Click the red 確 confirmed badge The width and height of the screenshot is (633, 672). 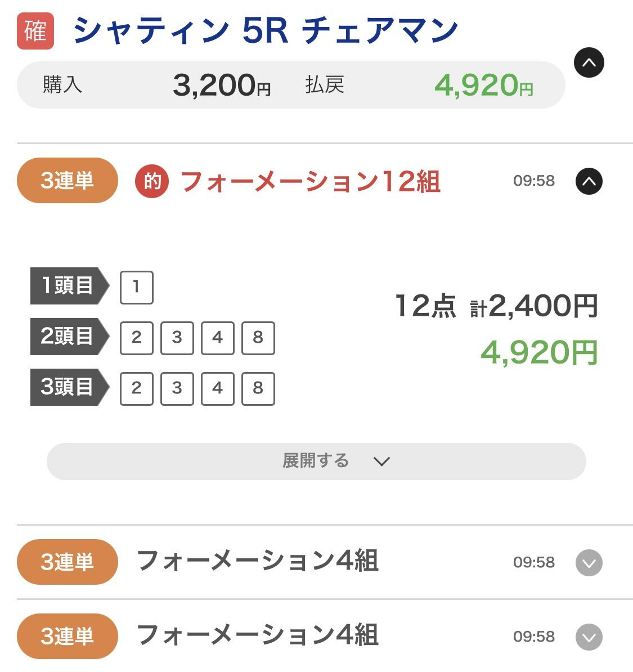coord(35,31)
